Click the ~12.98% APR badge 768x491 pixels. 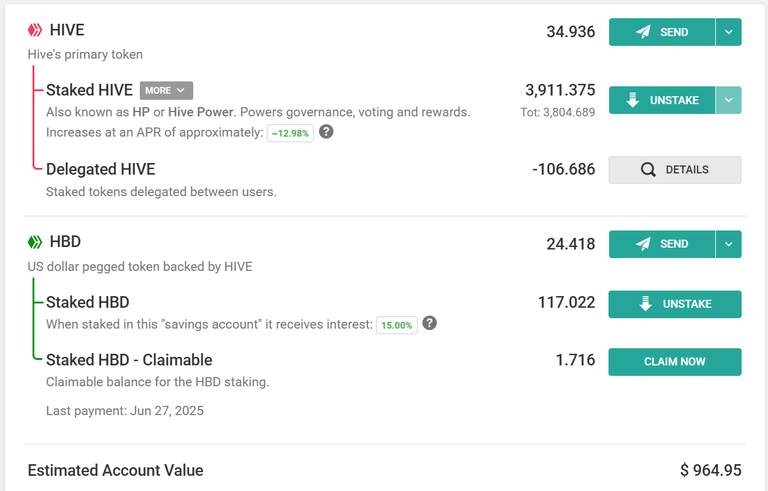coord(290,133)
